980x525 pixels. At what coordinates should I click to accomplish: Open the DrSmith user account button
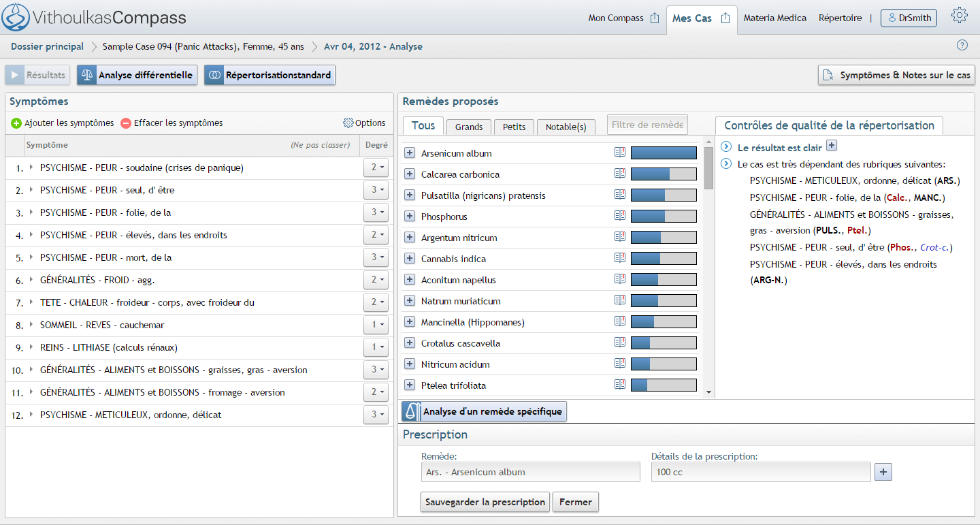(x=909, y=18)
